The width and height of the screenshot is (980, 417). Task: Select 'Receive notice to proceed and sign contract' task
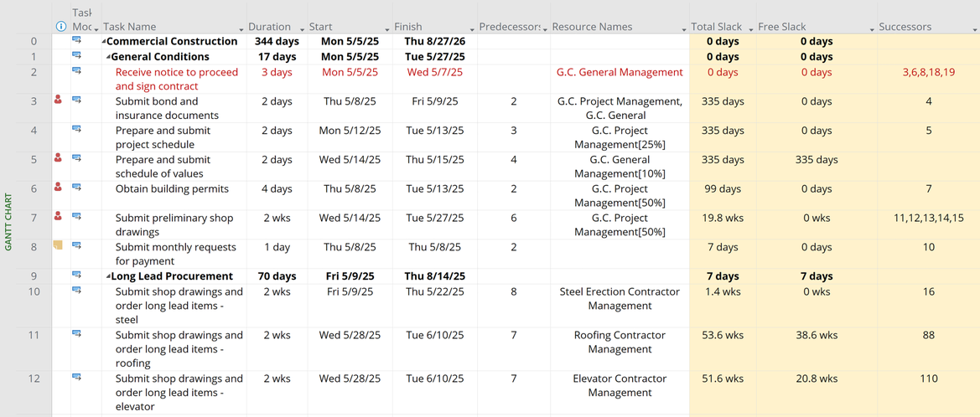177,80
